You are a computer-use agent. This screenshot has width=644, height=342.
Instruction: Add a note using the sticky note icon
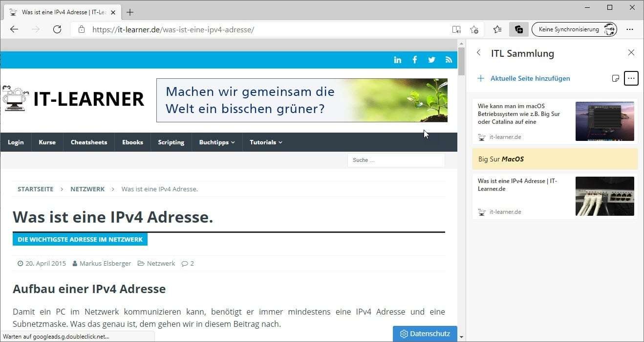[x=615, y=78]
